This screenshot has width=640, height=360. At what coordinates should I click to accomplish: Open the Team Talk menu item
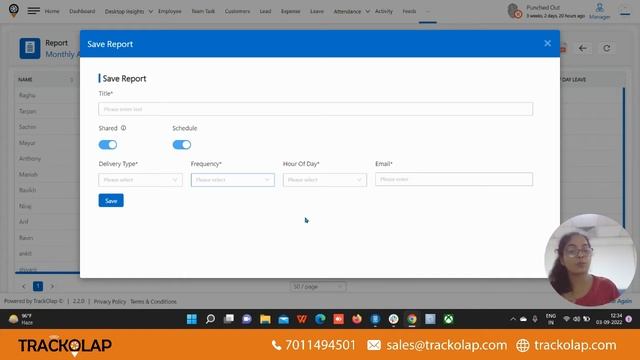click(x=203, y=11)
